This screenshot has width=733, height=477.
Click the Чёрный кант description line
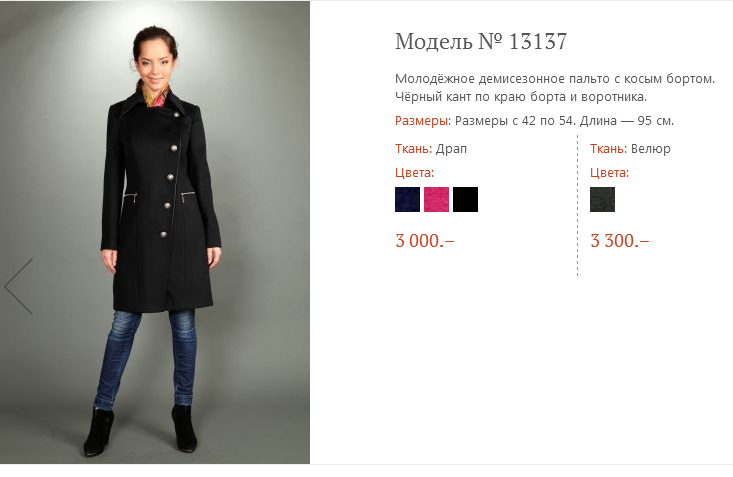pos(521,97)
